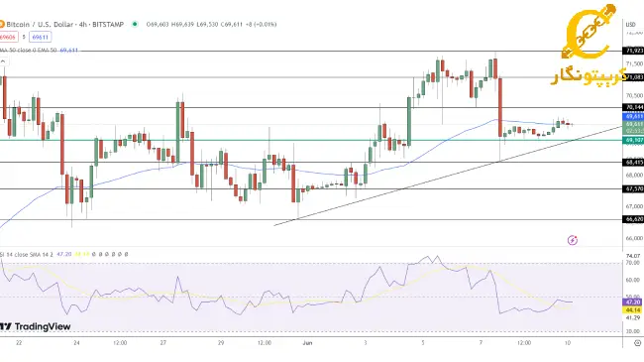This screenshot has width=644, height=362.
Task: Click the 41.29 RSI scale label
Action: tap(633, 318)
